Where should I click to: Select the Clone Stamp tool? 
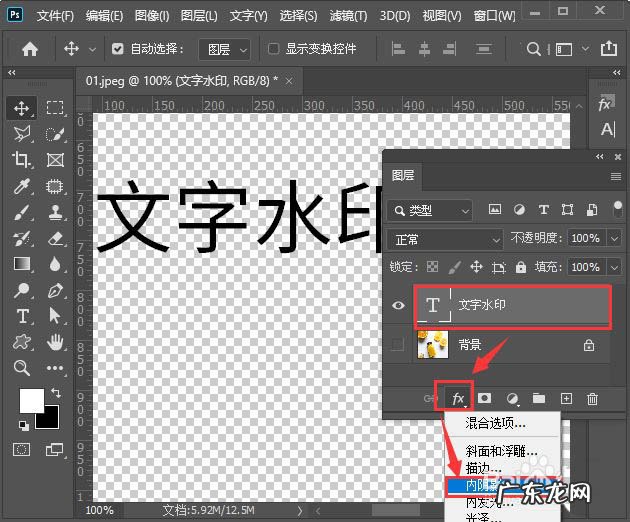pyautogui.click(x=55, y=212)
